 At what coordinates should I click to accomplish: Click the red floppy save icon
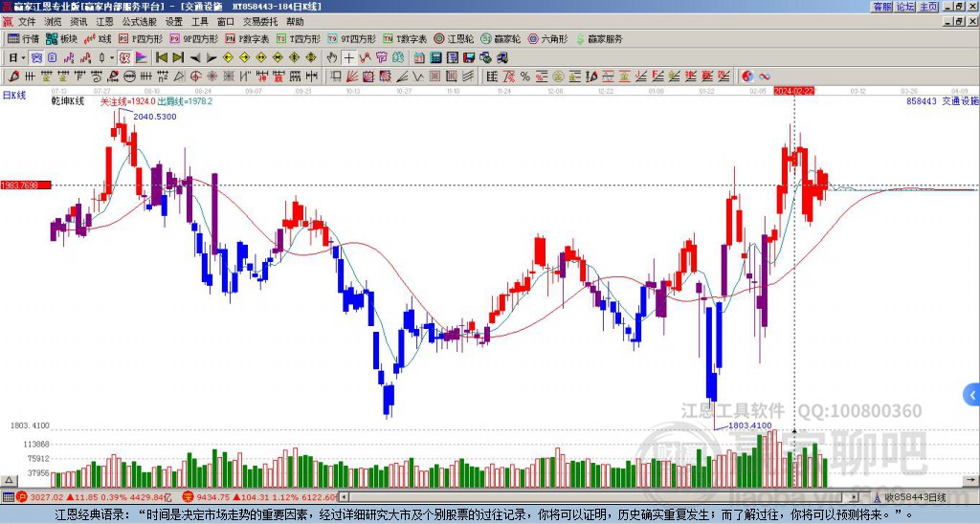[469, 58]
